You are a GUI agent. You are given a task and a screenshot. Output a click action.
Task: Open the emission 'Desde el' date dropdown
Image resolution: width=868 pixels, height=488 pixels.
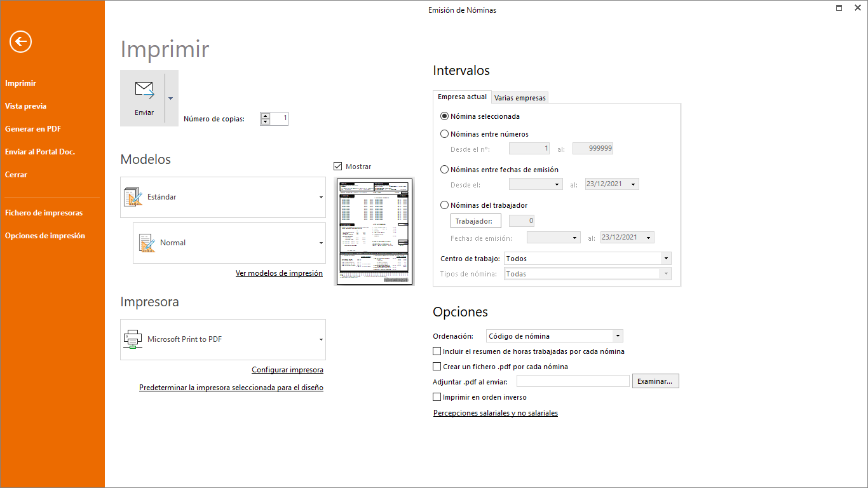point(557,184)
